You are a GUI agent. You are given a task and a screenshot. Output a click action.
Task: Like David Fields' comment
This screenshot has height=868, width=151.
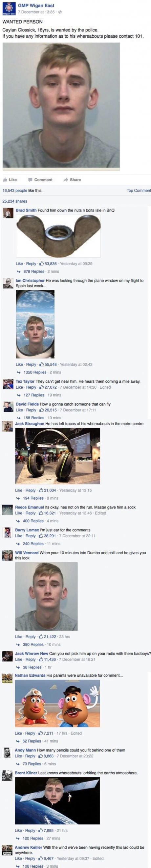[x=19, y=410]
